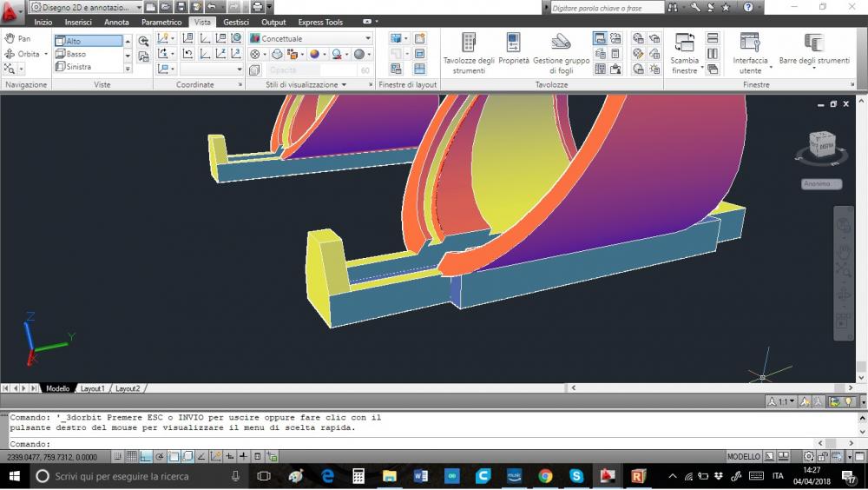The width and height of the screenshot is (868, 490).
Task: Click the keyword search input field
Action: (x=607, y=8)
